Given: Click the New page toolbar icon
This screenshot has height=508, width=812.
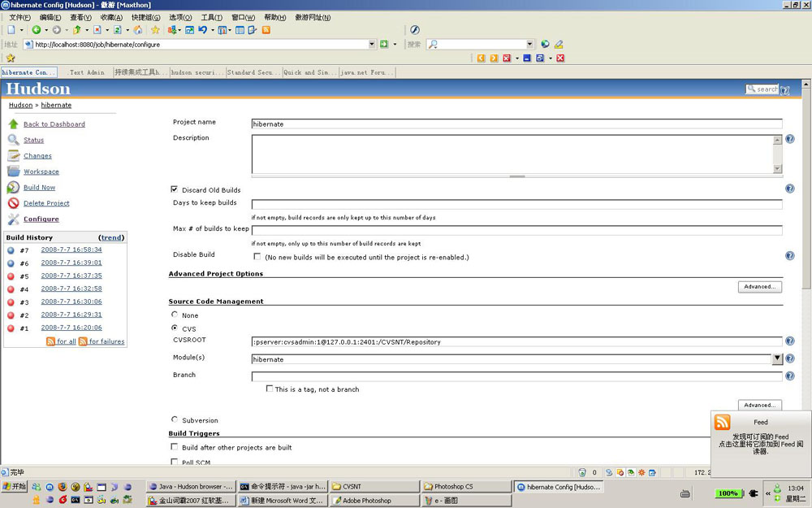Looking at the screenshot, I should (x=11, y=30).
